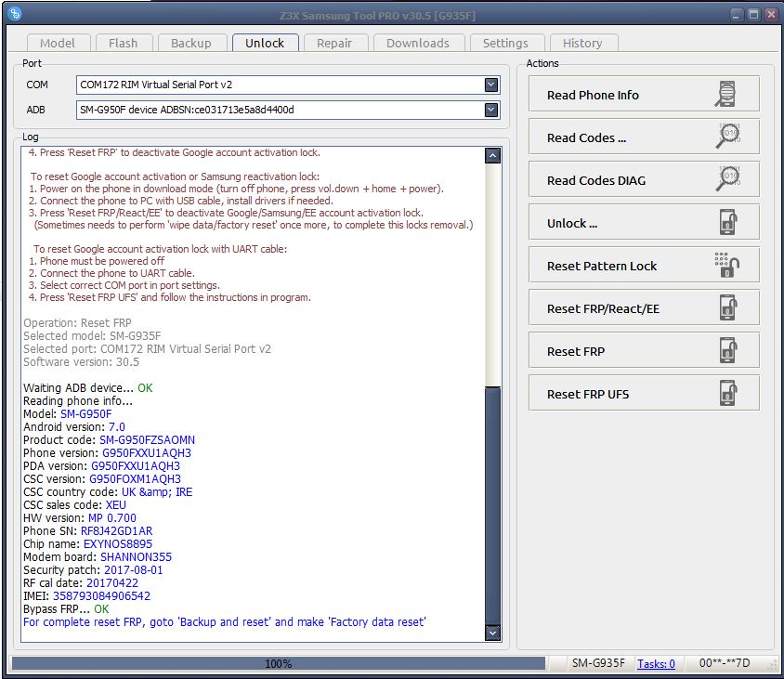Go to the Settings tab
Viewport: 784px width, 679px height.
pos(505,43)
